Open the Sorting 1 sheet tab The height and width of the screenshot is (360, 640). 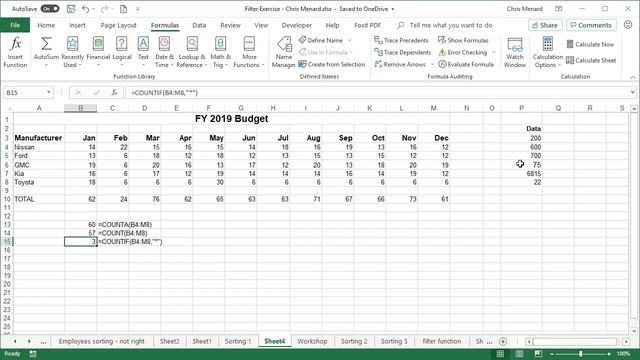(238, 341)
